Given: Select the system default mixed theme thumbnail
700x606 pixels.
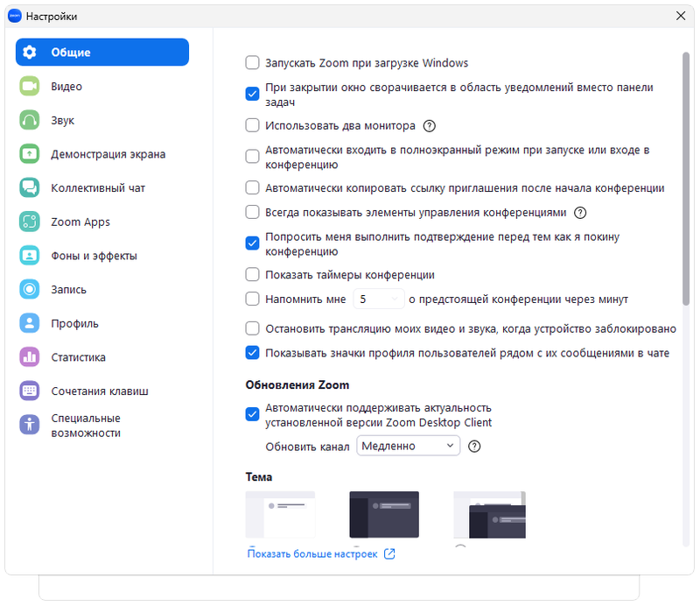Looking at the screenshot, I should (490, 515).
